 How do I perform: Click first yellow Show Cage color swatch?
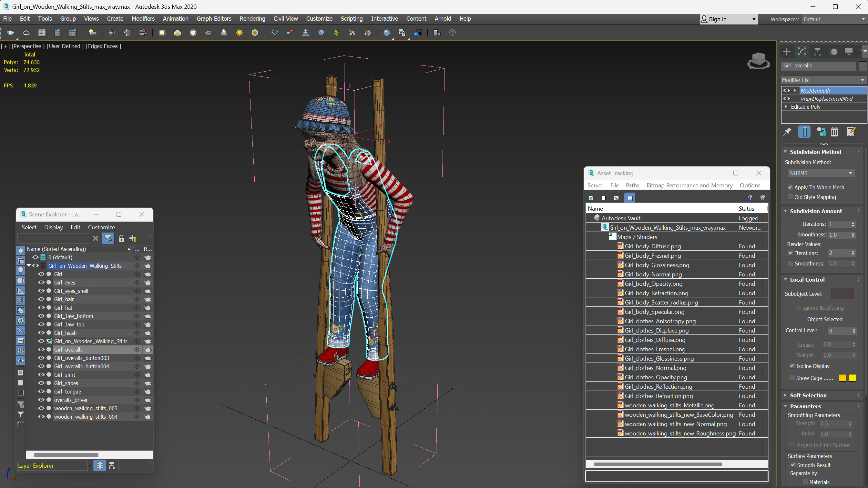[842, 378]
